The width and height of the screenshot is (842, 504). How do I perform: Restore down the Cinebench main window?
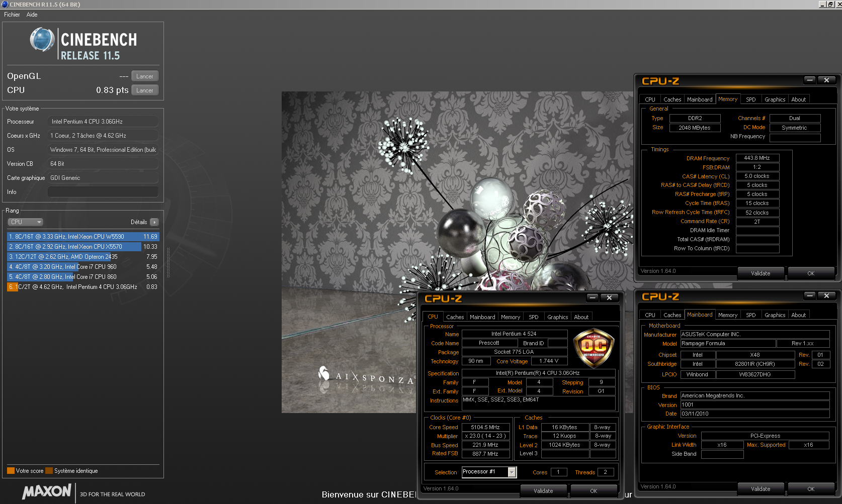click(x=830, y=4)
